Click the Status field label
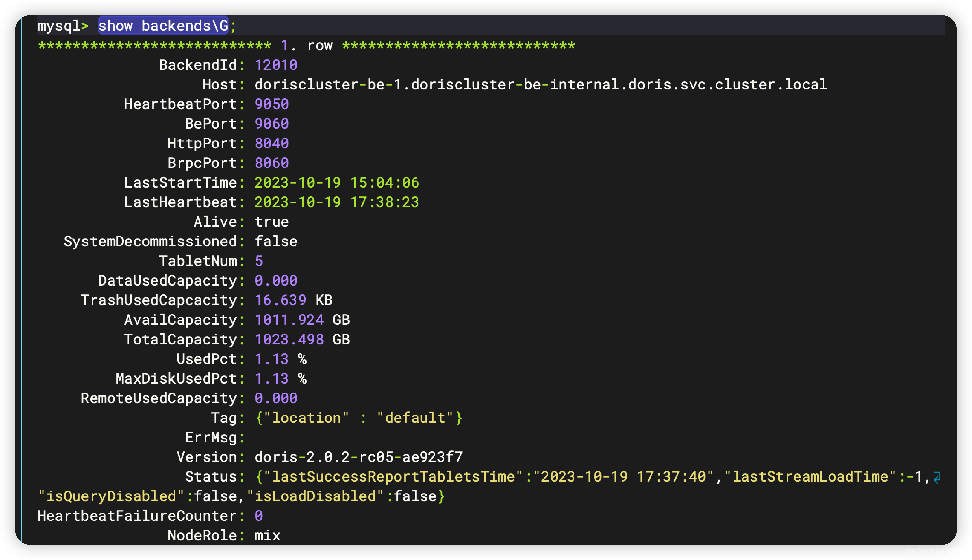Viewport: 972px width, 560px height. 215,477
